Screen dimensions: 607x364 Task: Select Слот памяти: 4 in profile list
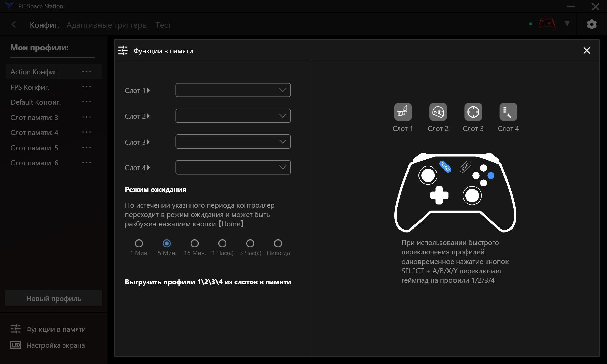(x=34, y=132)
